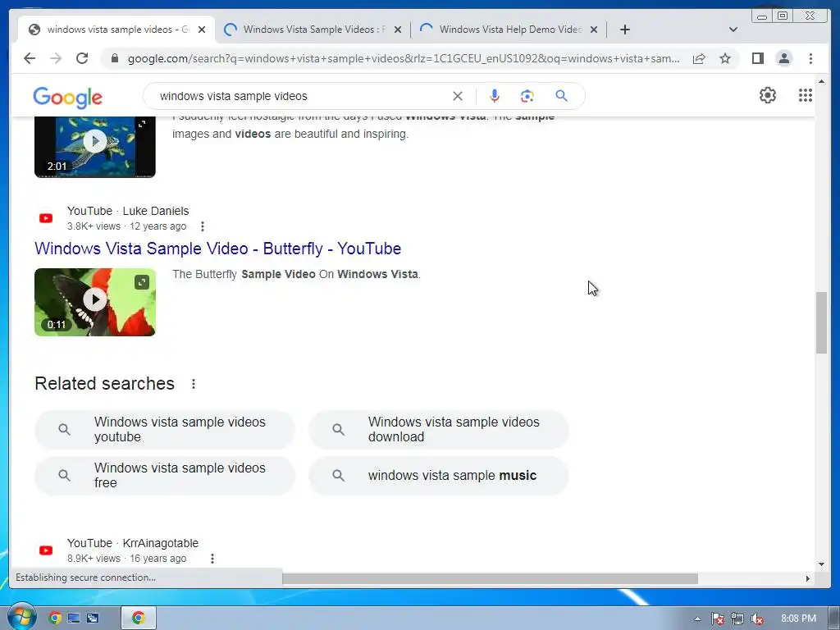Expand the tab search chevron
This screenshot has width=840, height=630.
[733, 30]
